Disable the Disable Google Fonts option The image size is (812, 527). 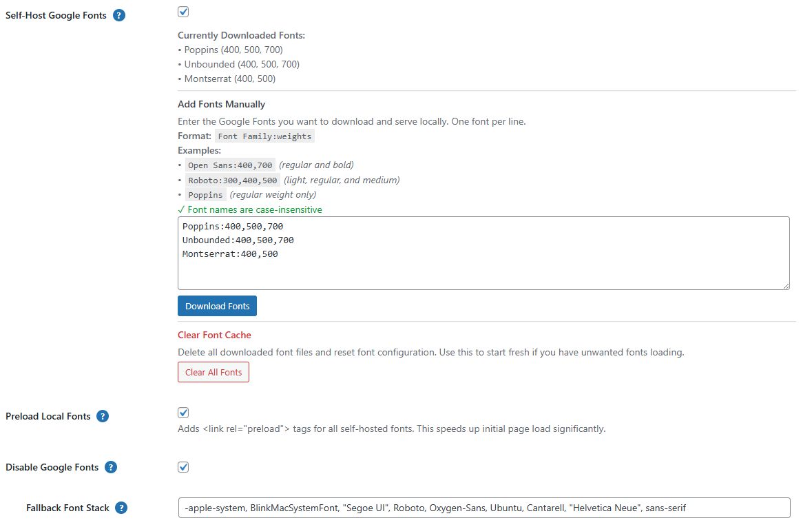click(183, 466)
